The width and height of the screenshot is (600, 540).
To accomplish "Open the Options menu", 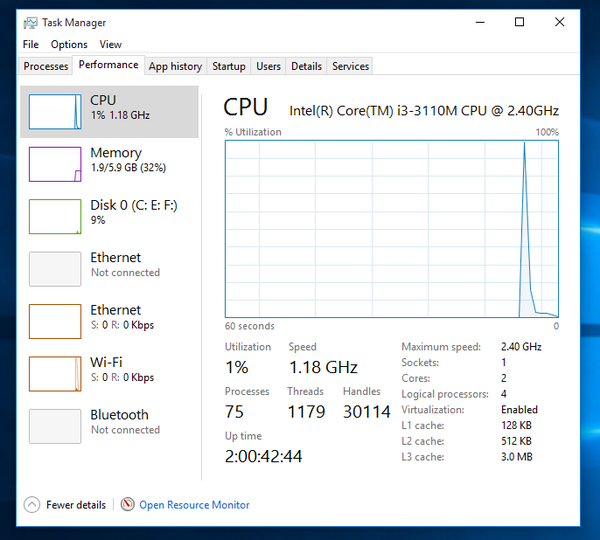I will [69, 44].
